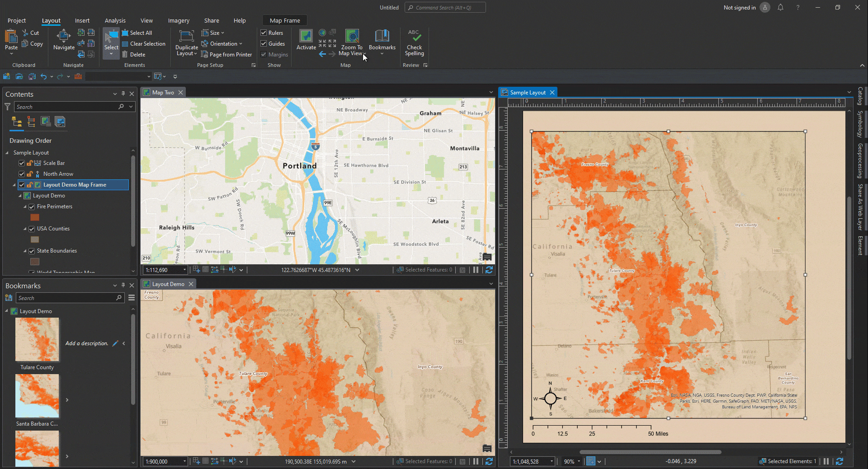
Task: Collapse Layout Demo bookmark group
Action: pos(7,311)
